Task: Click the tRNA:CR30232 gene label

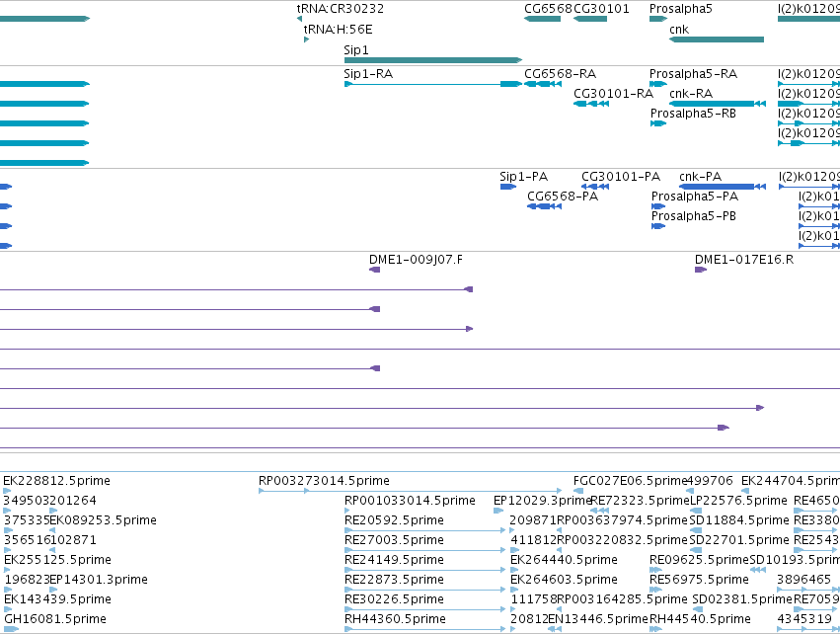Action: point(341,9)
